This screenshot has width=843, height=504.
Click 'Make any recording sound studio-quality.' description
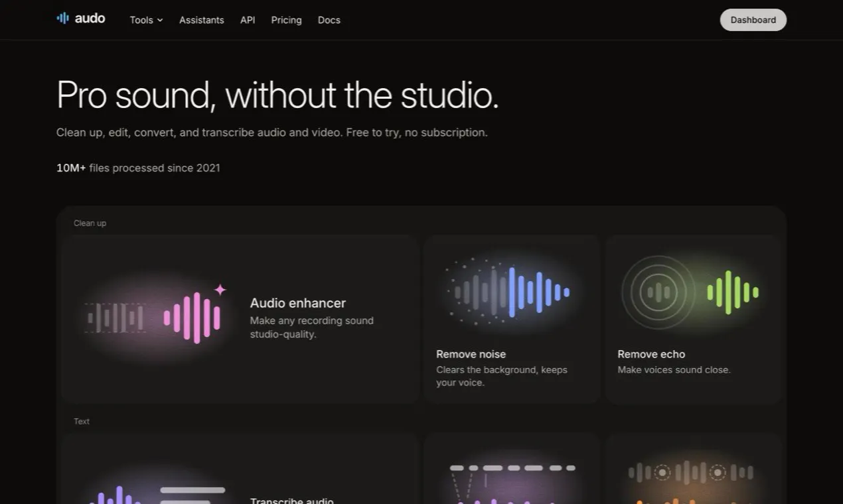point(312,327)
